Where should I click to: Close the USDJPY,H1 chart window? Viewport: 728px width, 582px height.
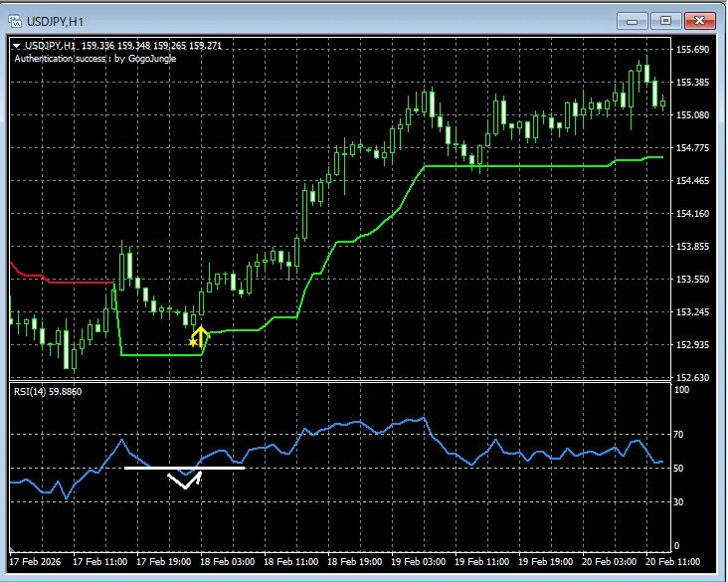(700, 21)
